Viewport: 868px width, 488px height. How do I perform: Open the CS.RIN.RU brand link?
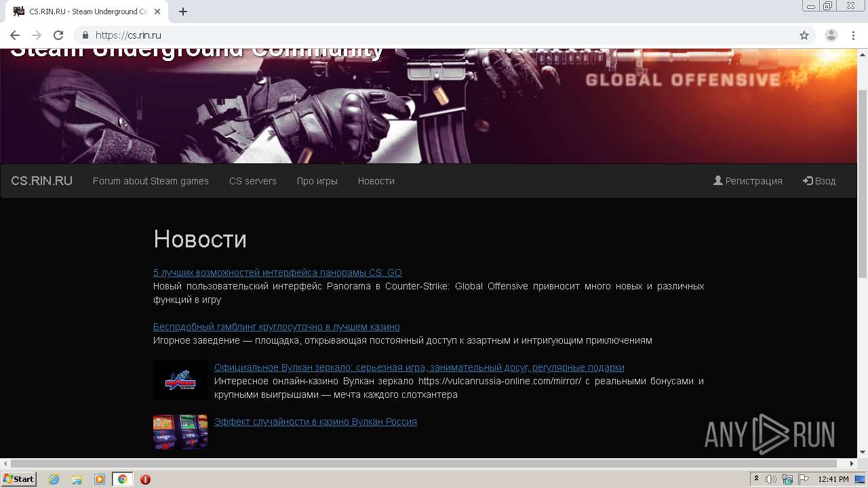41,181
